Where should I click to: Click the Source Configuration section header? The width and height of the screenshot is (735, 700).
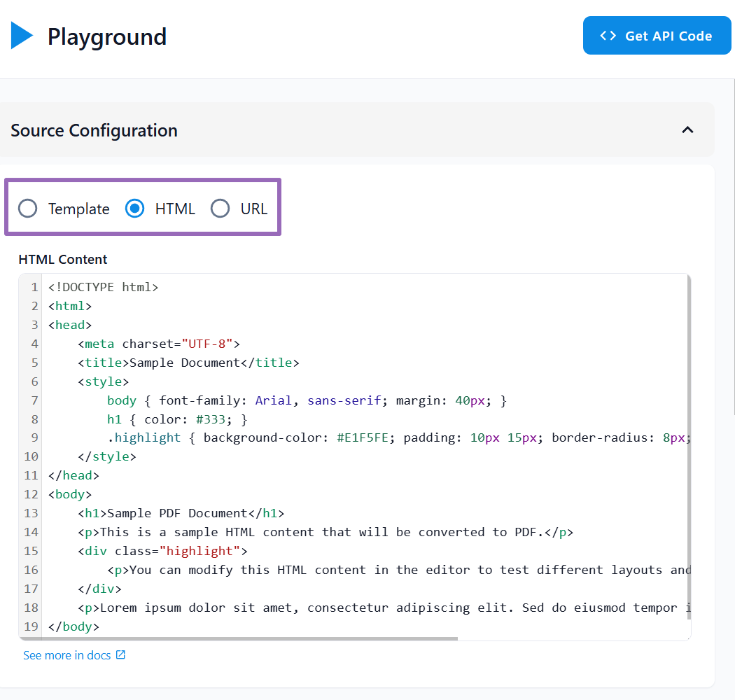tap(94, 130)
